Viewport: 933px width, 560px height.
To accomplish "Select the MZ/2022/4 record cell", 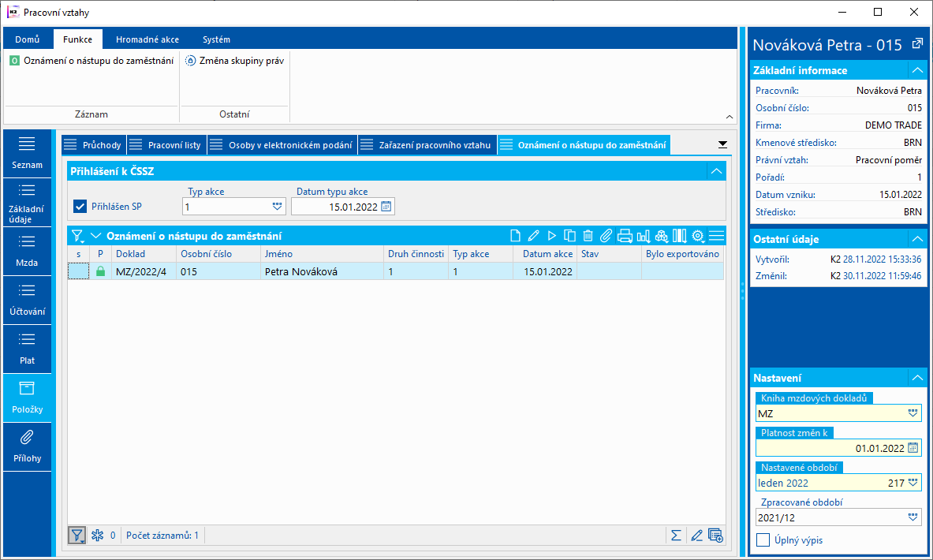I will (144, 271).
